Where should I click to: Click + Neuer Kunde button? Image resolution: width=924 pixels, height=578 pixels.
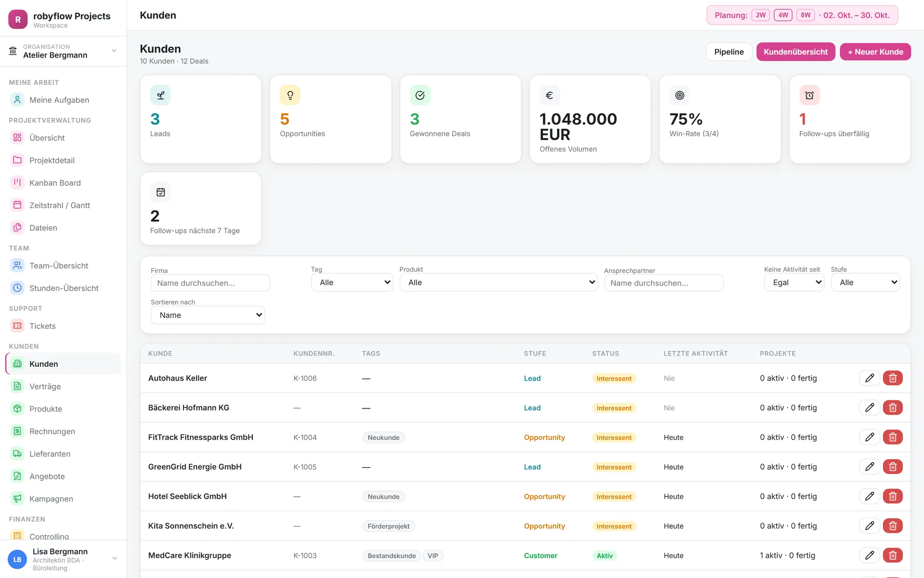[875, 52]
